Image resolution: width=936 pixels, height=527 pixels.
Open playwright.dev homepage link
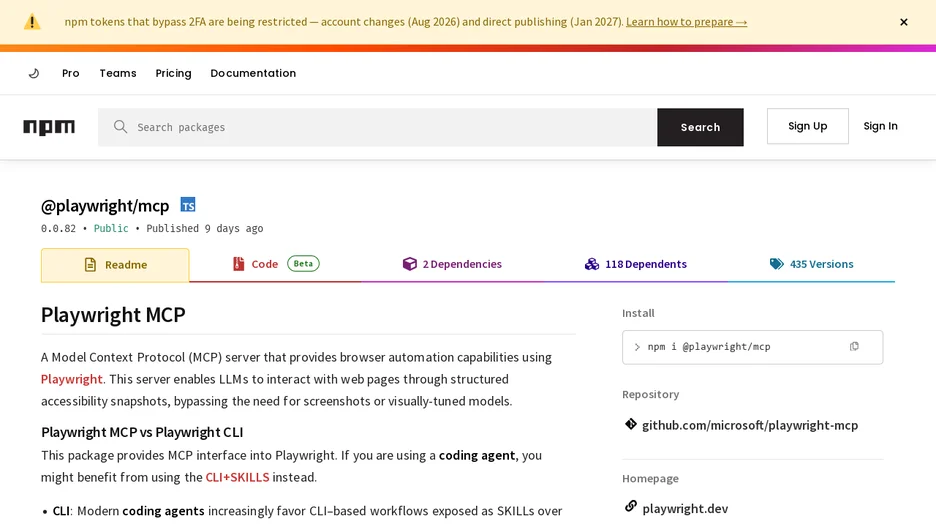685,508
